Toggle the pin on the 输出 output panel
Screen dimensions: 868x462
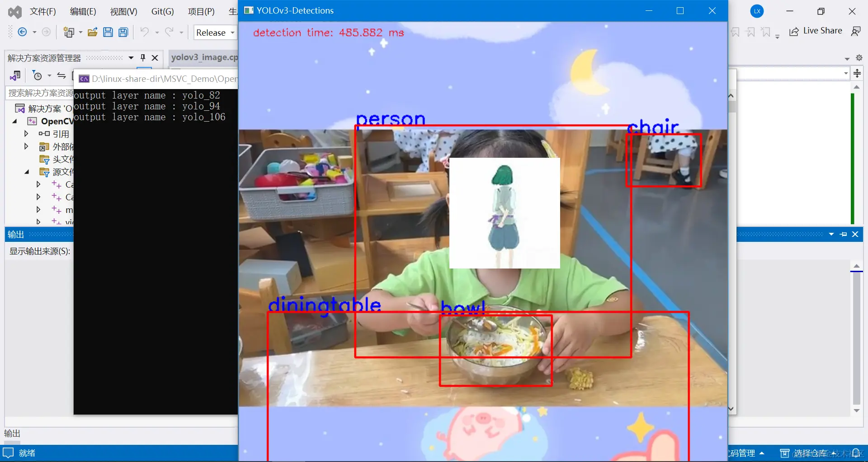(844, 234)
